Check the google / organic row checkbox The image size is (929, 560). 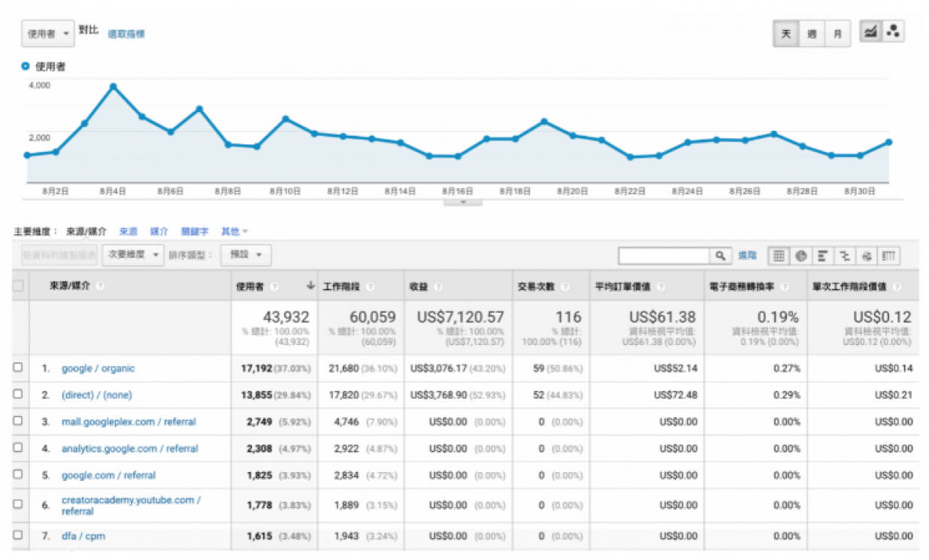[x=18, y=368]
